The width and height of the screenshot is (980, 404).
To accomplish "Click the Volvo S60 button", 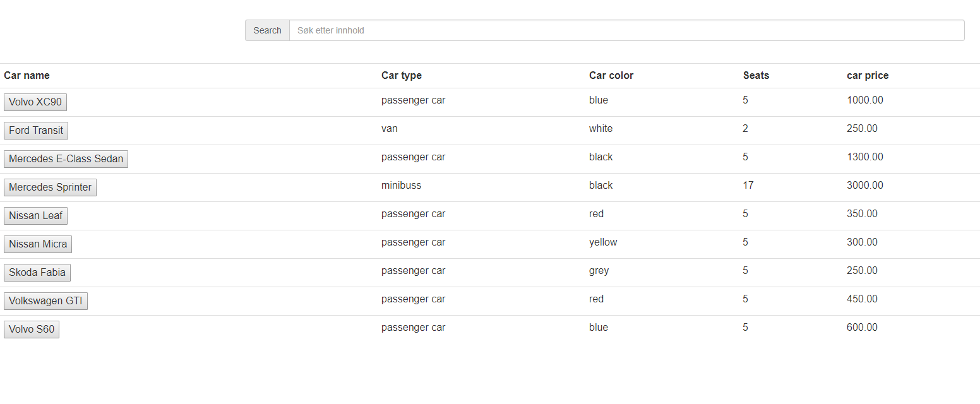I will coord(32,329).
